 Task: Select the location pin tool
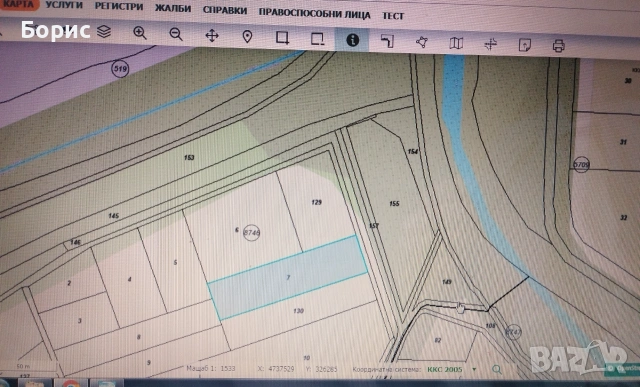pyautogui.click(x=247, y=37)
